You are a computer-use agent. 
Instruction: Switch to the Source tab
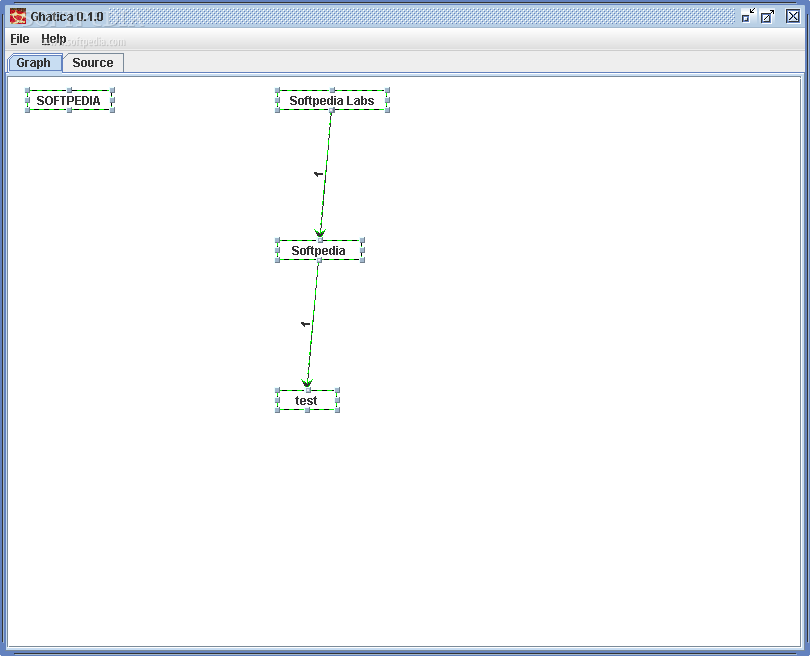tap(93, 63)
